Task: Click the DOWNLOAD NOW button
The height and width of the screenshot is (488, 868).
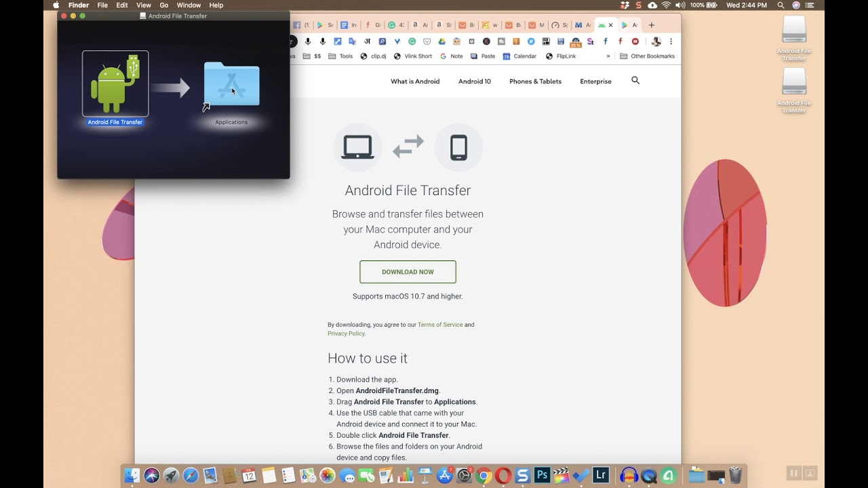Action: pyautogui.click(x=408, y=272)
